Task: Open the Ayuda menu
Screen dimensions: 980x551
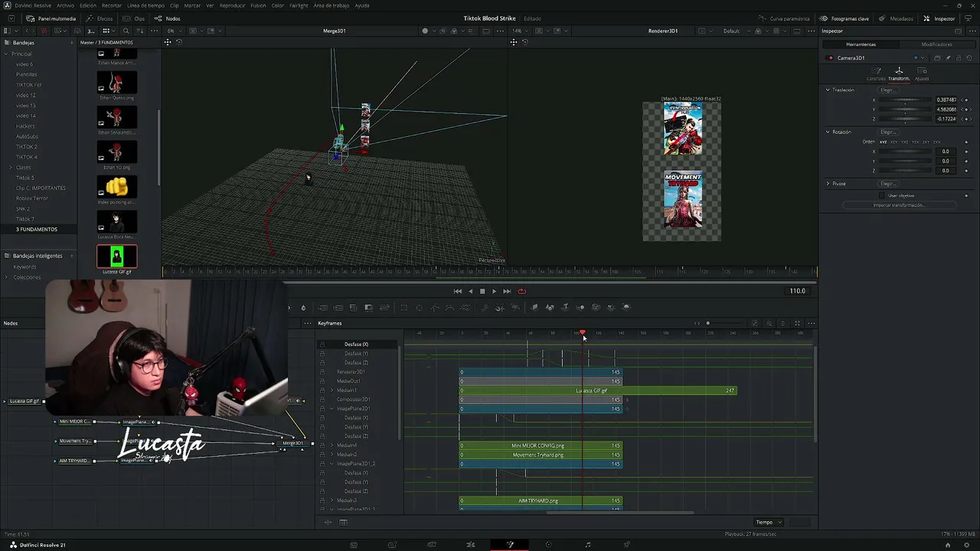Action: tap(362, 5)
